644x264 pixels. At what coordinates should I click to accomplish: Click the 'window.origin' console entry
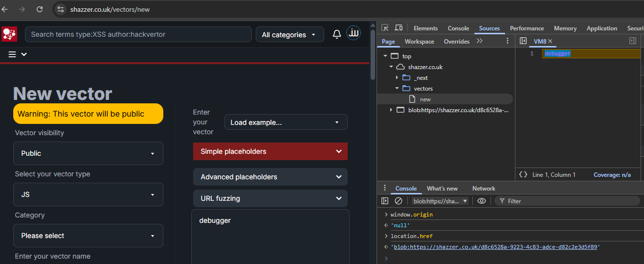(x=411, y=215)
